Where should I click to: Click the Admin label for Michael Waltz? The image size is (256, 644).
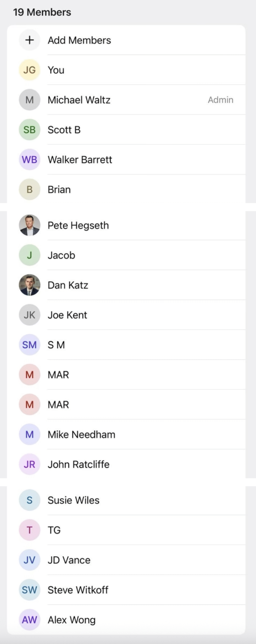tap(221, 100)
